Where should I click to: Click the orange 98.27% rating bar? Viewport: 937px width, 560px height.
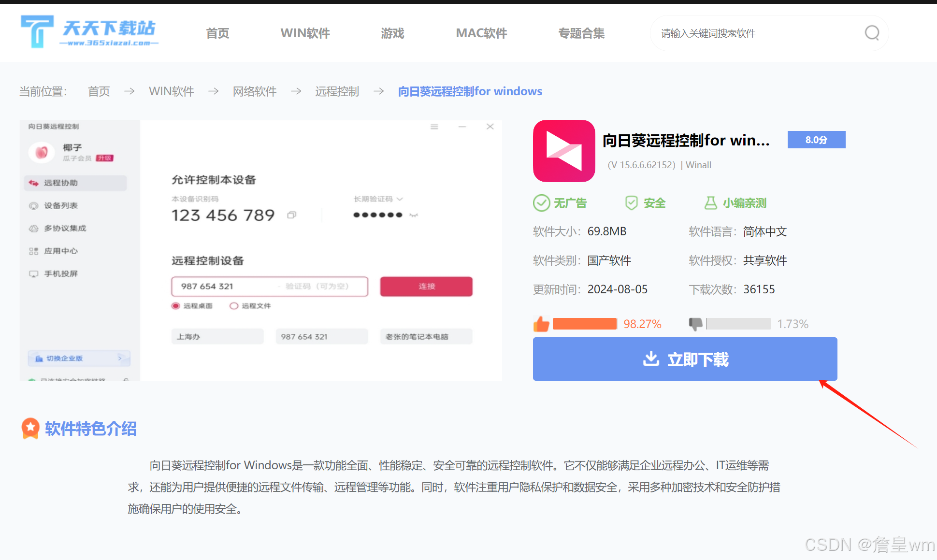[584, 324]
